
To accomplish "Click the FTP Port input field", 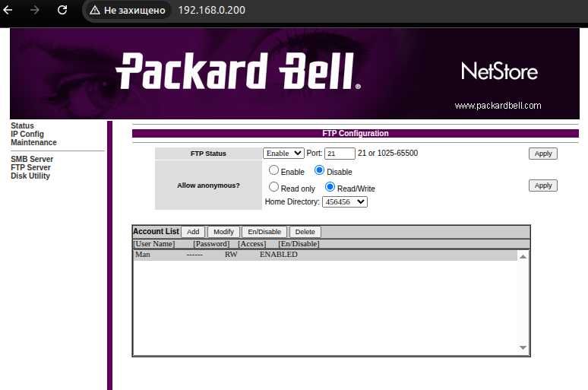I will [x=340, y=153].
